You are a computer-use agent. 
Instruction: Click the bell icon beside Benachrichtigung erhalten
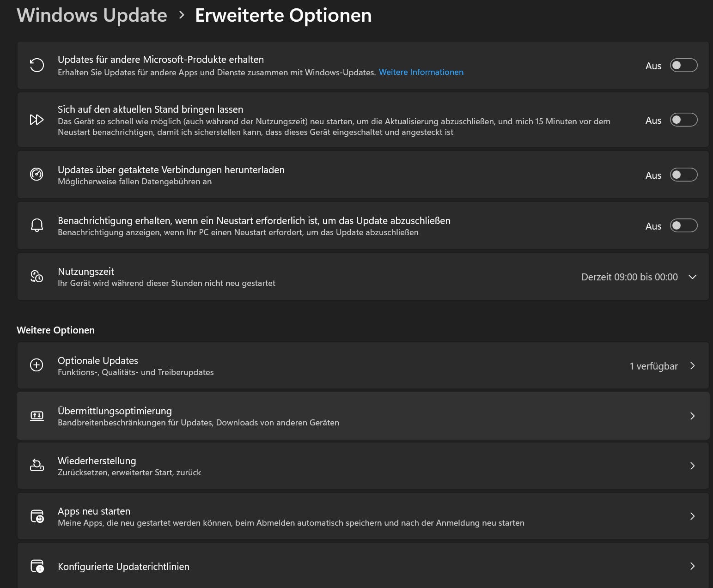click(37, 225)
